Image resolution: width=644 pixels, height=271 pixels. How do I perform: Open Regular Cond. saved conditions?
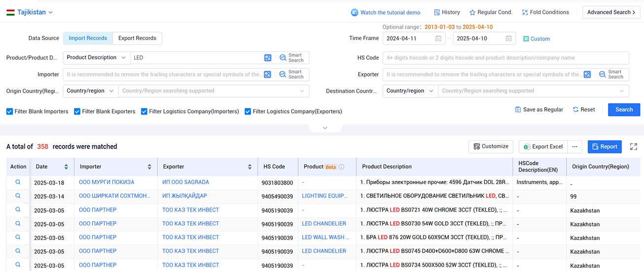click(491, 12)
